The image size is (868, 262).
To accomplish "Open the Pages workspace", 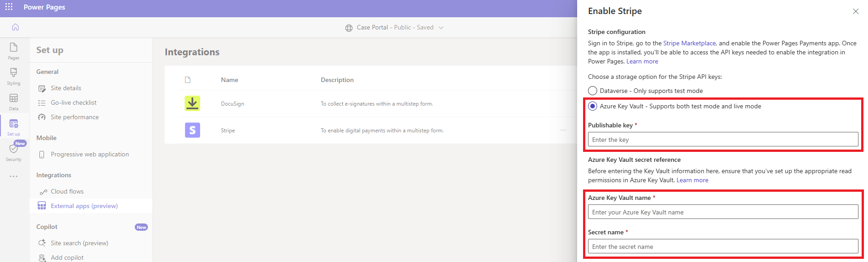I will pyautogui.click(x=14, y=51).
